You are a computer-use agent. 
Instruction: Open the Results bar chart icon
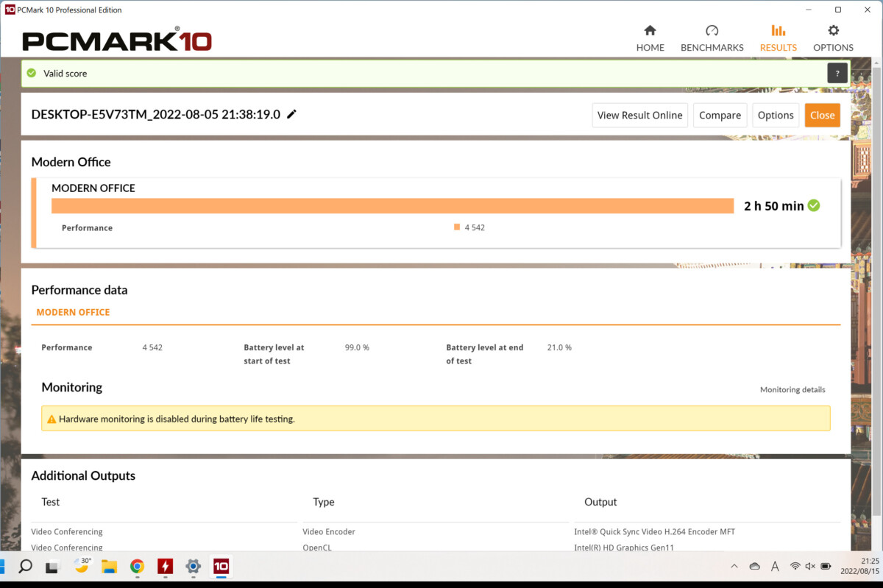pyautogui.click(x=778, y=31)
